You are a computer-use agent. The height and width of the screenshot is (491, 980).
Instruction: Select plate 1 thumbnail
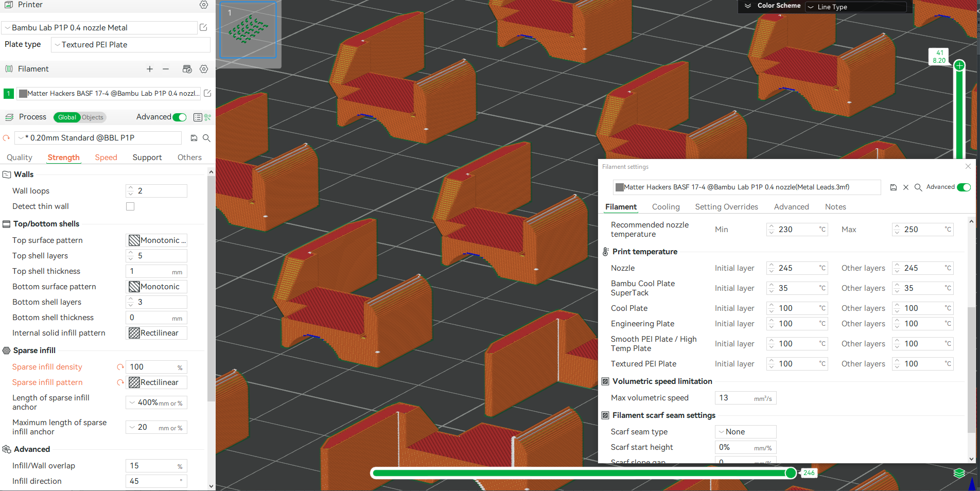pyautogui.click(x=248, y=30)
